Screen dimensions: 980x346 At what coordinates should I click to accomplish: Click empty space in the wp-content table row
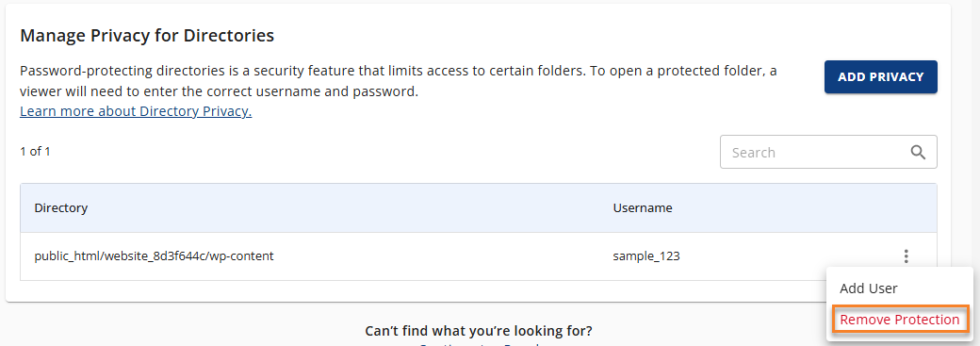[437, 255]
